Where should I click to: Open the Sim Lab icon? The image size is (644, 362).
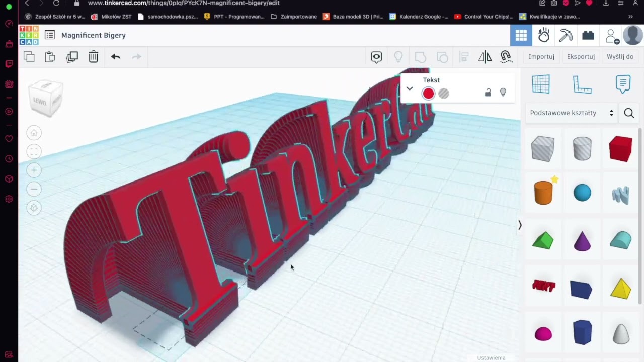544,35
